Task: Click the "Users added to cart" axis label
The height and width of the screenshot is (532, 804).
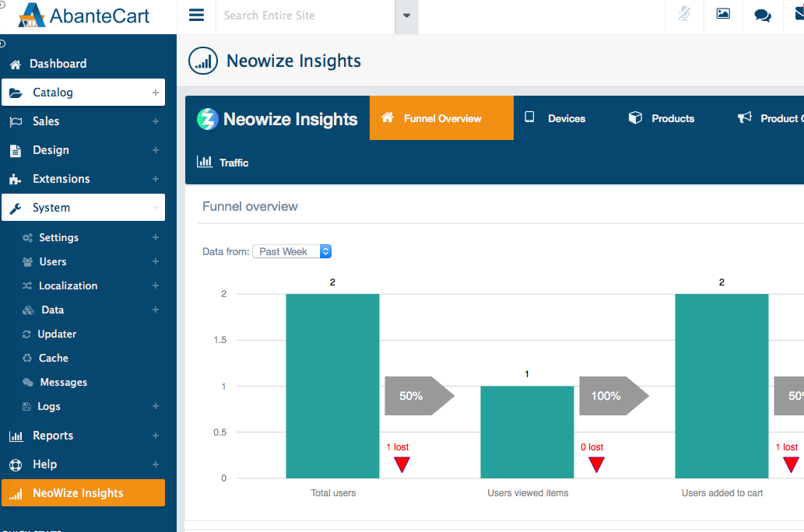Action: coord(722,493)
